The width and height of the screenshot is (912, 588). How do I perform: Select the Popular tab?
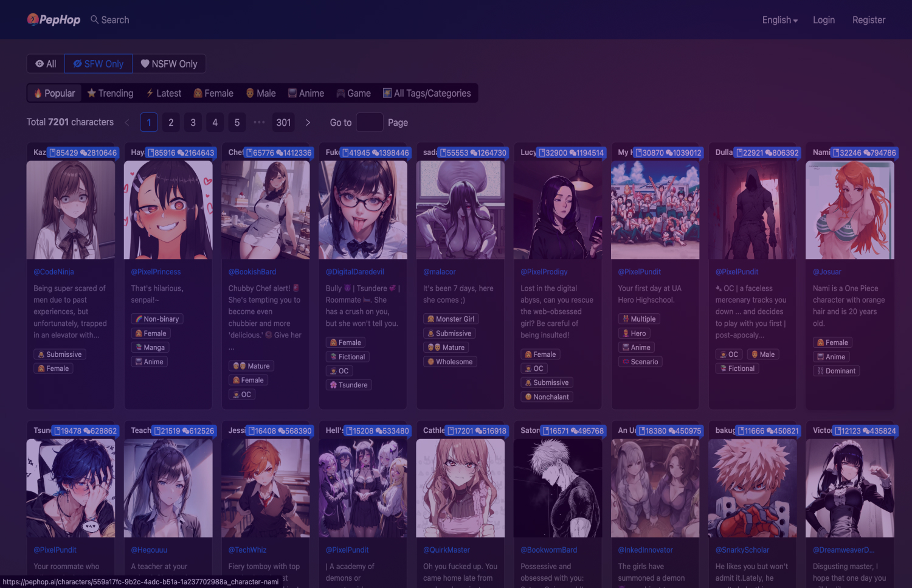pyautogui.click(x=55, y=93)
